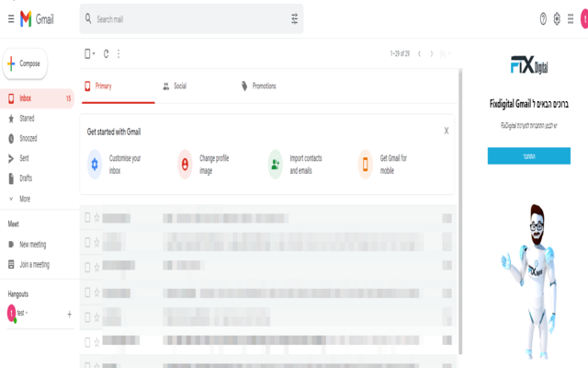Open Google apps grid icon

point(571,18)
